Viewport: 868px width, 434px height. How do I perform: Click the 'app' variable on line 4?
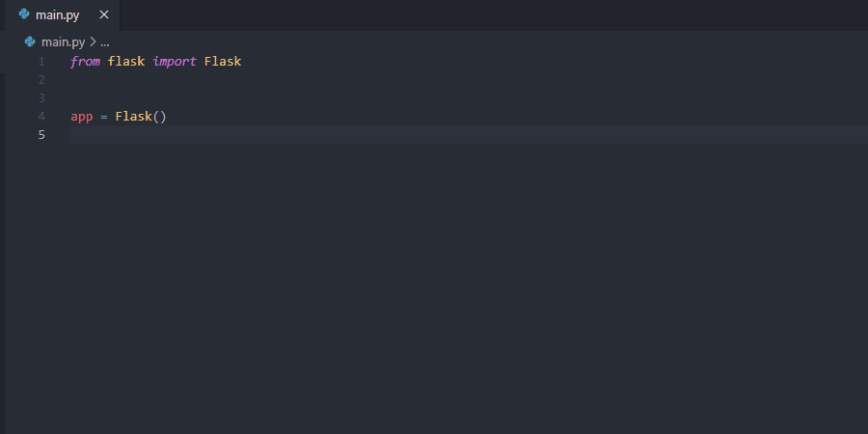point(82,117)
